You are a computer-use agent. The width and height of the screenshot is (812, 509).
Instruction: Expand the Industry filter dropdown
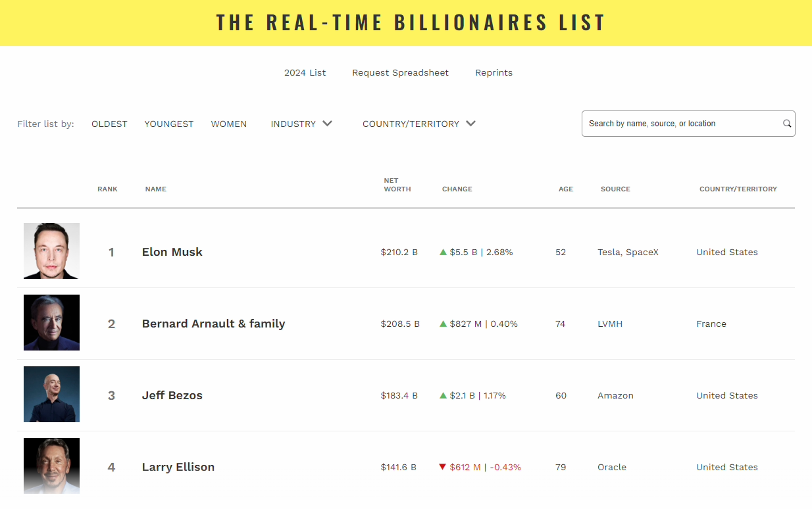click(301, 124)
